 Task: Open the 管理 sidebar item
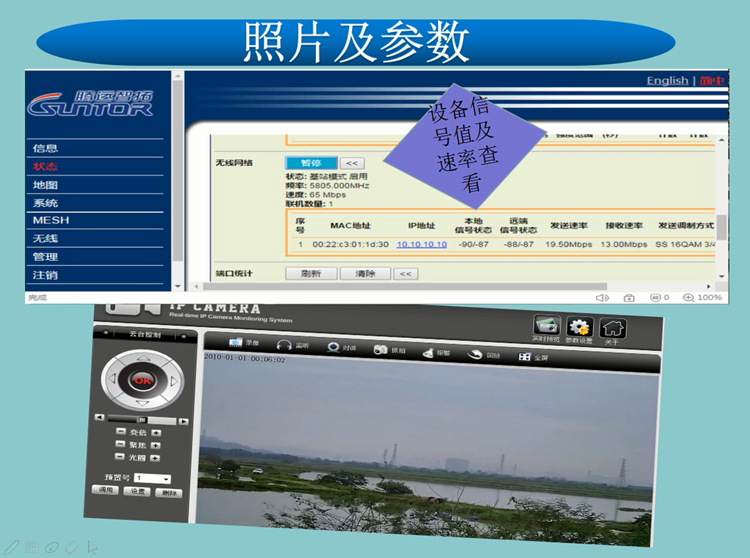[45, 257]
